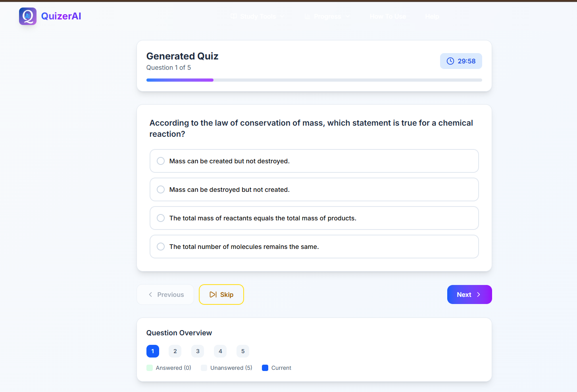Go to question 5 in overview
This screenshot has height=392, width=577.
(243, 351)
